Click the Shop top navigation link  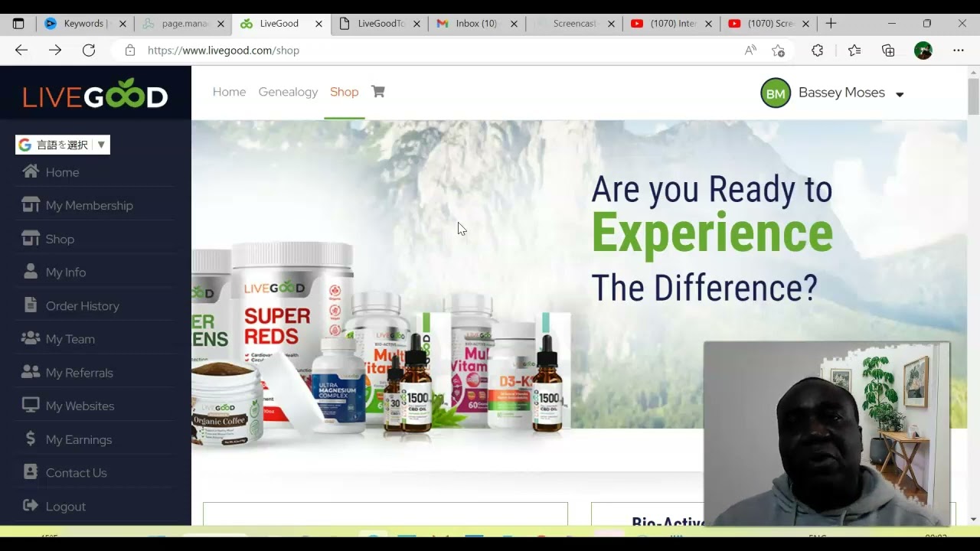344,92
